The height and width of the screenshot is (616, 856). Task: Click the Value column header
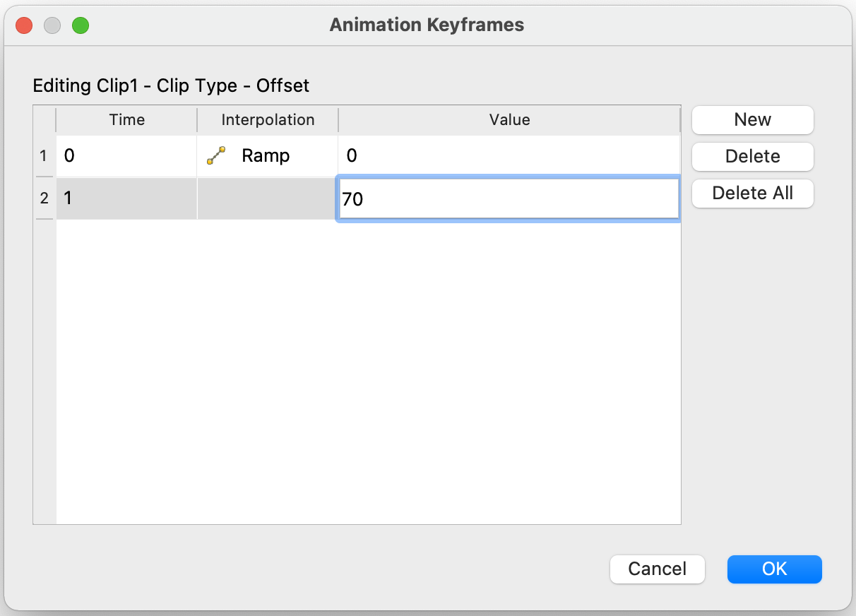coord(509,120)
